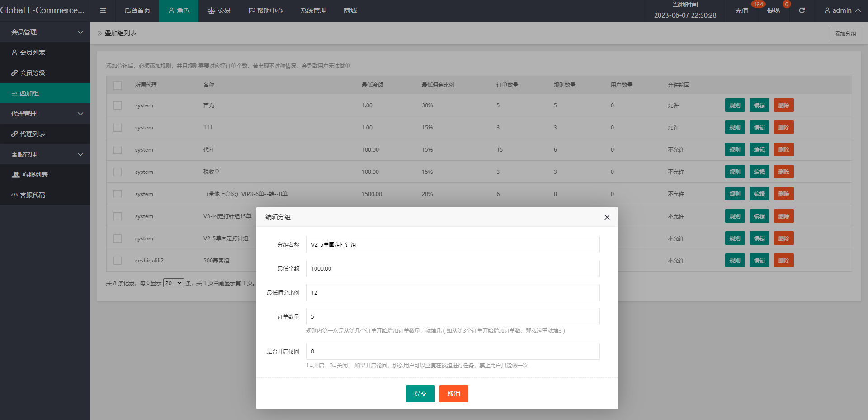The width and height of the screenshot is (868, 420).
Task: Close the 编辑分组 dialog
Action: coord(607,217)
